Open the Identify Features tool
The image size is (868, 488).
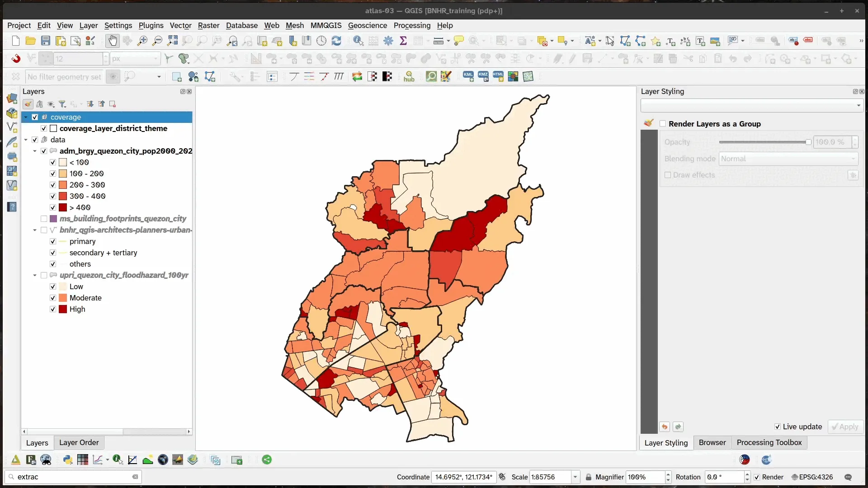coord(358,41)
